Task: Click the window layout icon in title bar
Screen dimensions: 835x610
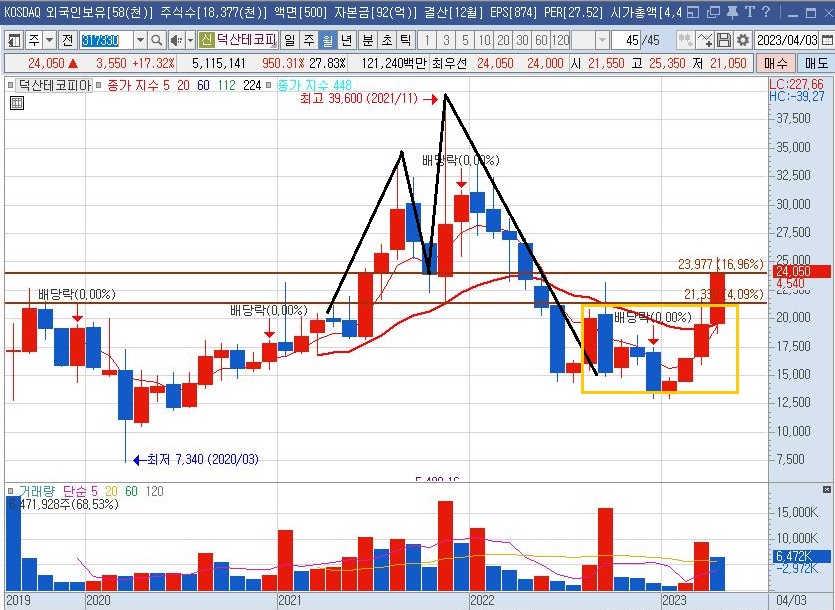Action: click(x=692, y=12)
